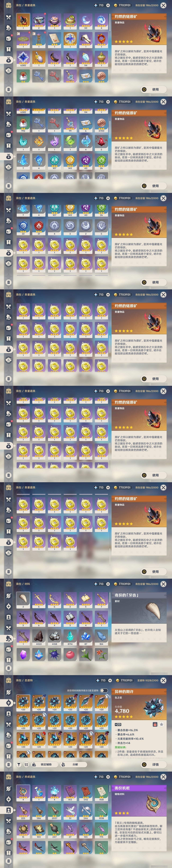Toggle the favorite star on 异种的期许 artifact
The height and width of the screenshot is (868, 172).
(162, 724)
